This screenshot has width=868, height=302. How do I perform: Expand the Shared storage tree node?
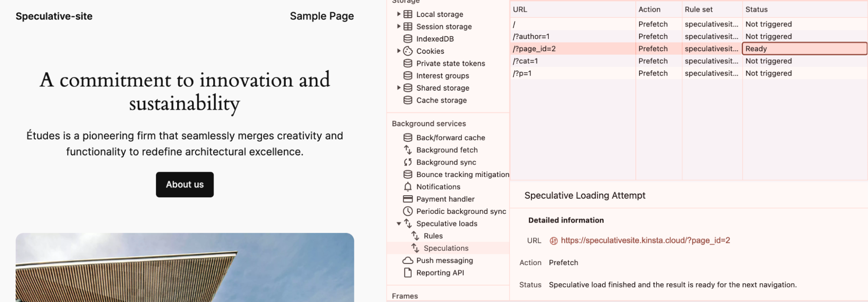click(399, 88)
